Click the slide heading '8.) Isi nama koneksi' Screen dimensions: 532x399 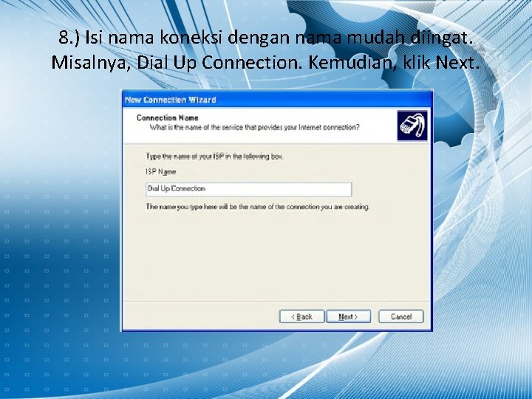coord(266,37)
